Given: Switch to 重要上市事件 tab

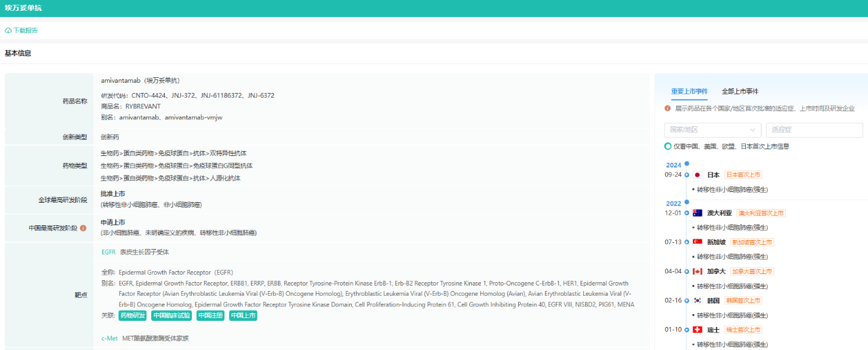Looking at the screenshot, I should tap(689, 91).
